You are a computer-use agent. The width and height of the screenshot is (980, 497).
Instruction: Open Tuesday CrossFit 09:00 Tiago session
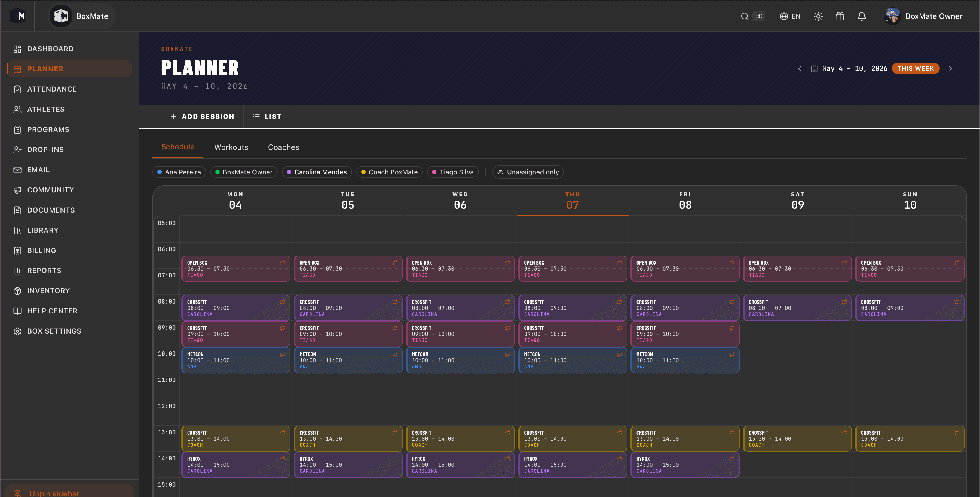(348, 334)
